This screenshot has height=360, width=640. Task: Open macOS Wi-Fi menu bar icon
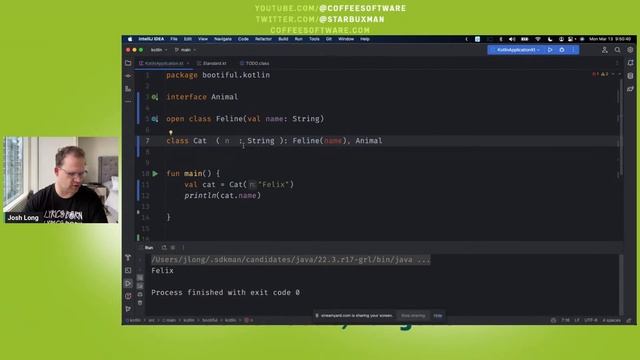click(538, 39)
